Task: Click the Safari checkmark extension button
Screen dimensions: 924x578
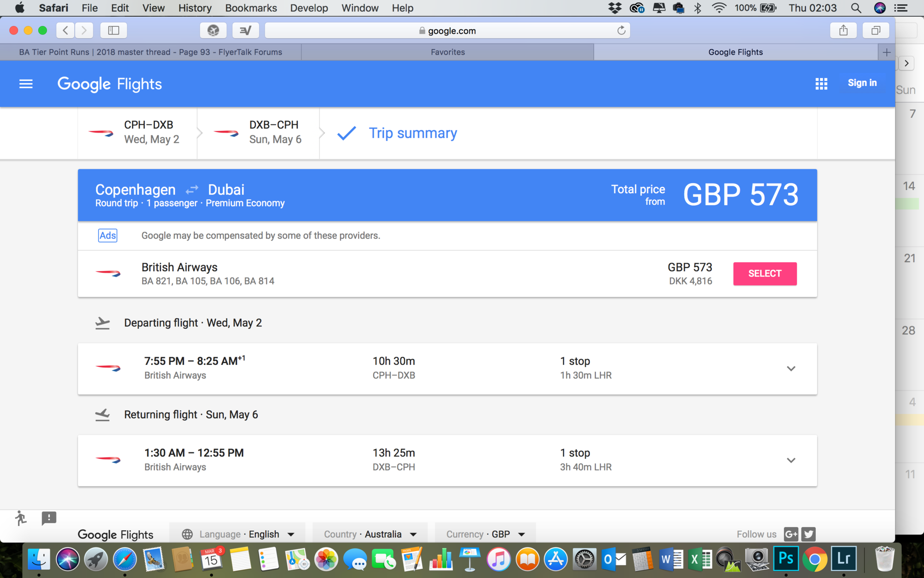Action: (x=245, y=31)
